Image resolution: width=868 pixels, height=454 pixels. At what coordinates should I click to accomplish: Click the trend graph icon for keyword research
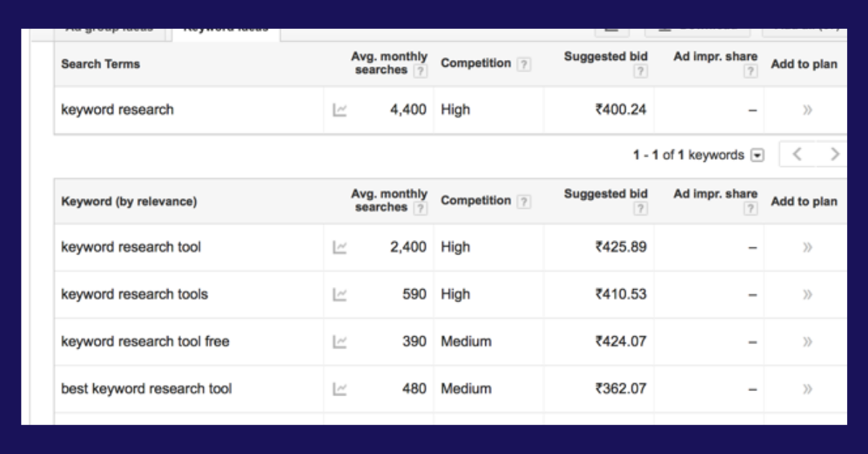point(340,109)
